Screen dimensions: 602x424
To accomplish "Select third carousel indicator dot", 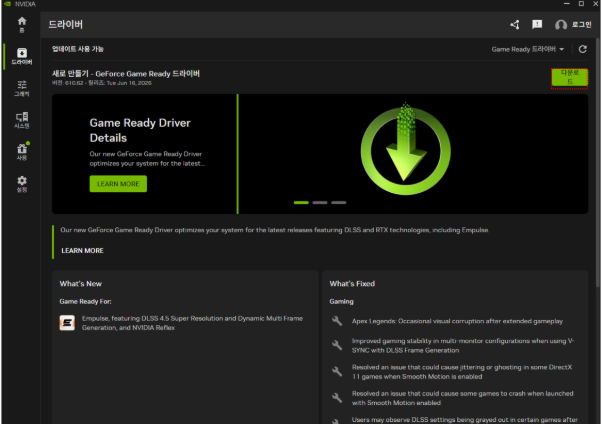I will (x=339, y=202).
